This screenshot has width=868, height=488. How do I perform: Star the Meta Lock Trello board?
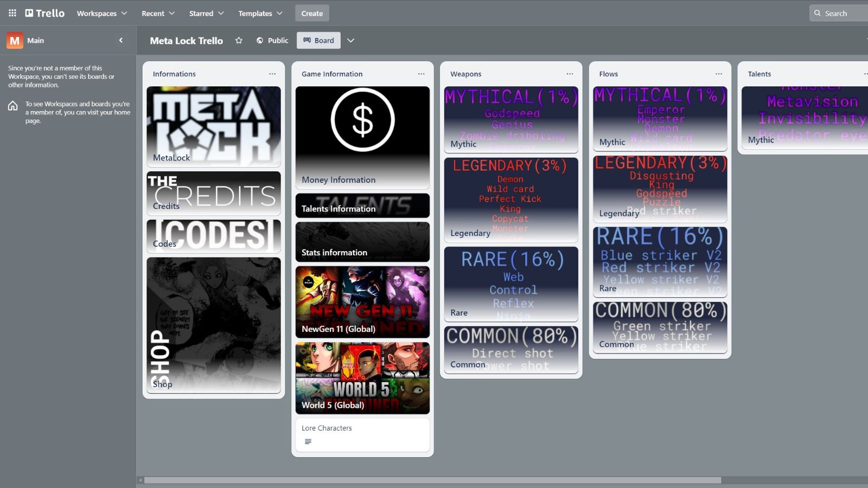coord(239,40)
